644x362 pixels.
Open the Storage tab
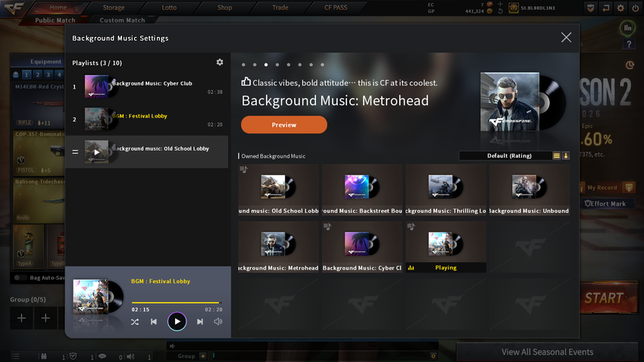pos(114,8)
